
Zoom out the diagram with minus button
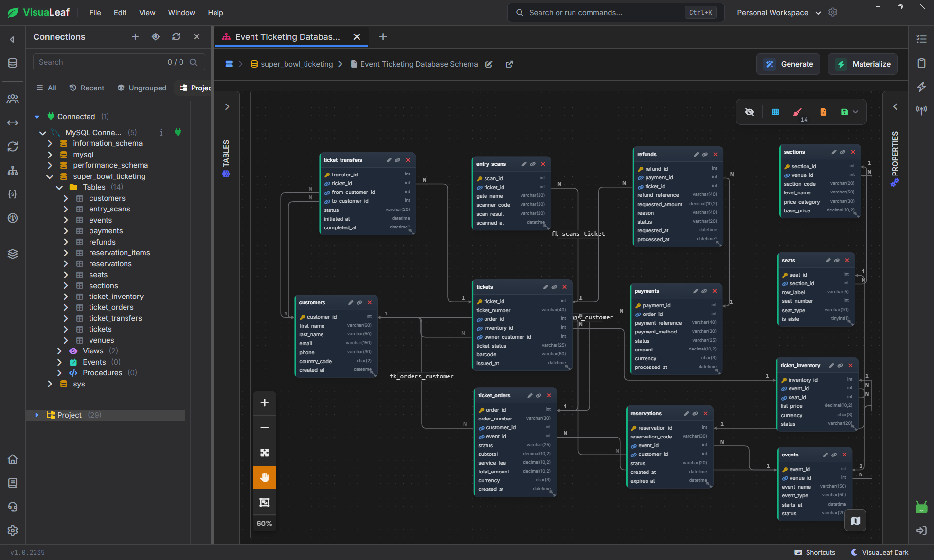point(265,428)
